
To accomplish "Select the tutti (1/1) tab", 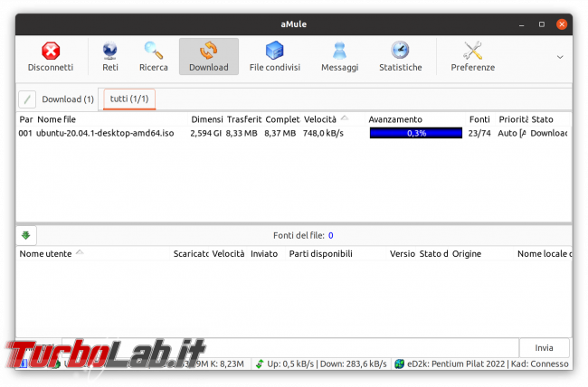I will coord(129,99).
